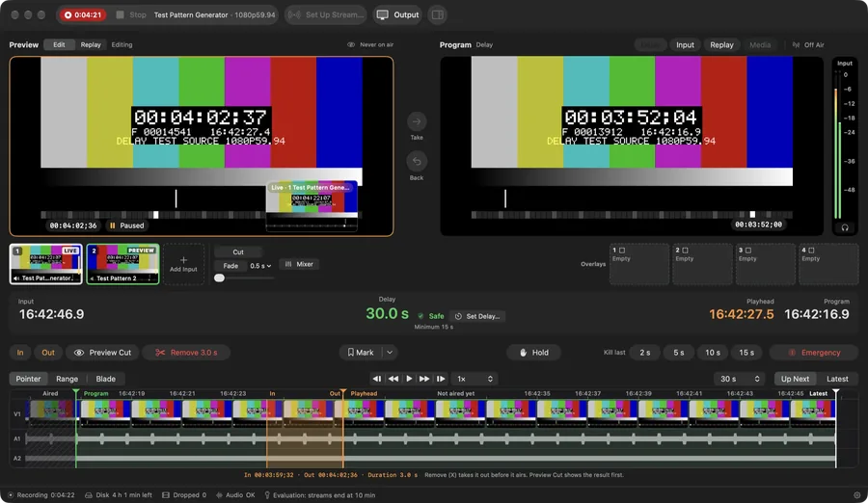Click the Take arrow button
The image size is (868, 503).
[417, 121]
